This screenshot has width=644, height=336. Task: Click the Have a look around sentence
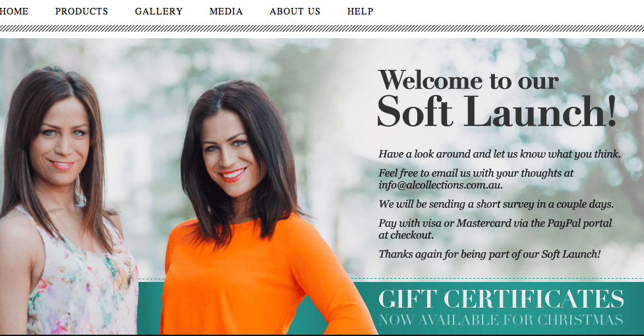coord(500,154)
